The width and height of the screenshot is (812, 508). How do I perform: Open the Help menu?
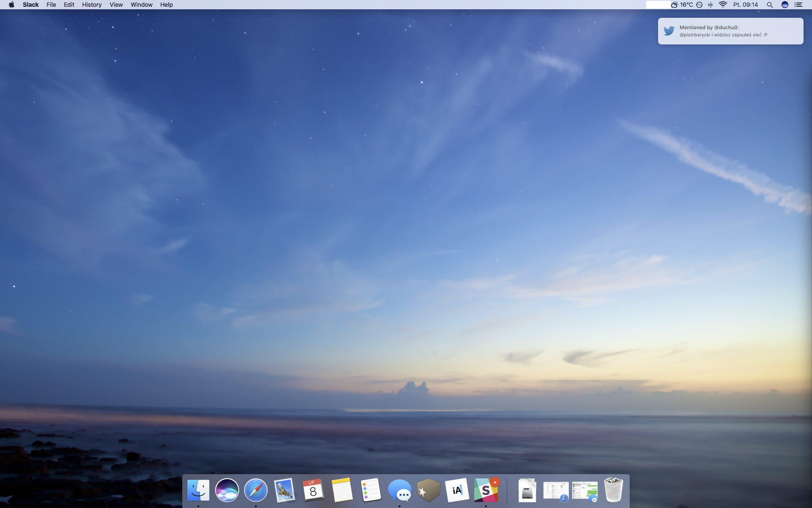coord(166,5)
